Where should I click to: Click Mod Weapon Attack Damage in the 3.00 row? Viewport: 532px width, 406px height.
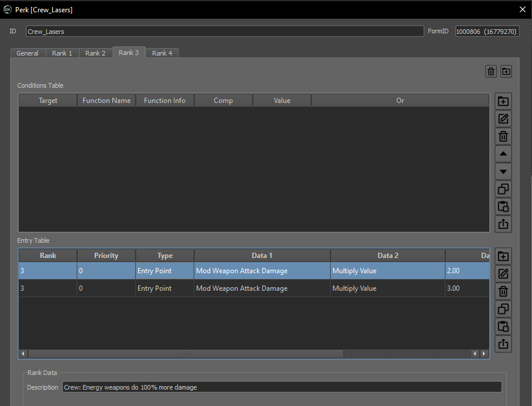(242, 288)
